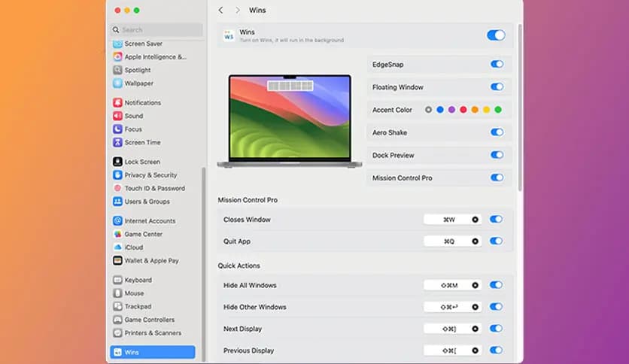The width and height of the screenshot is (629, 364).
Task: Click the Wins app icon in header
Action: pyautogui.click(x=229, y=35)
